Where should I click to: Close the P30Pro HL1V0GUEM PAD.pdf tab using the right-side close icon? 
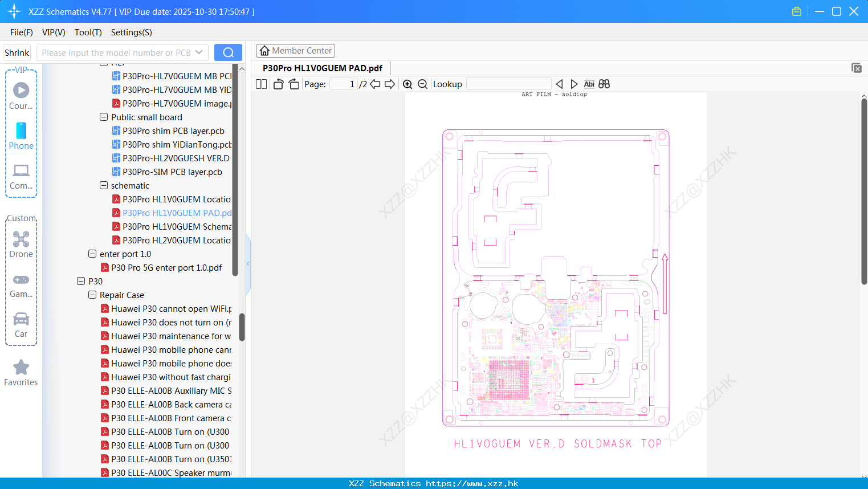(x=857, y=68)
